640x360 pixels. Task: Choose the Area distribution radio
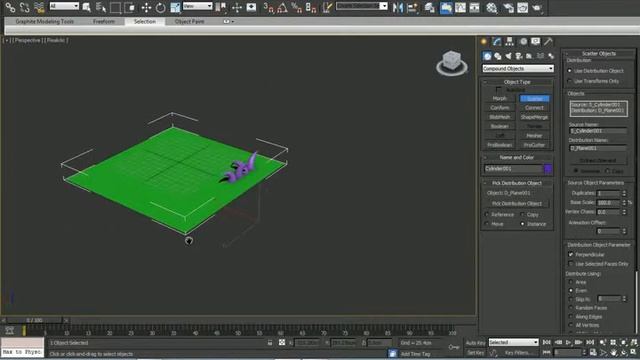pyautogui.click(x=571, y=282)
